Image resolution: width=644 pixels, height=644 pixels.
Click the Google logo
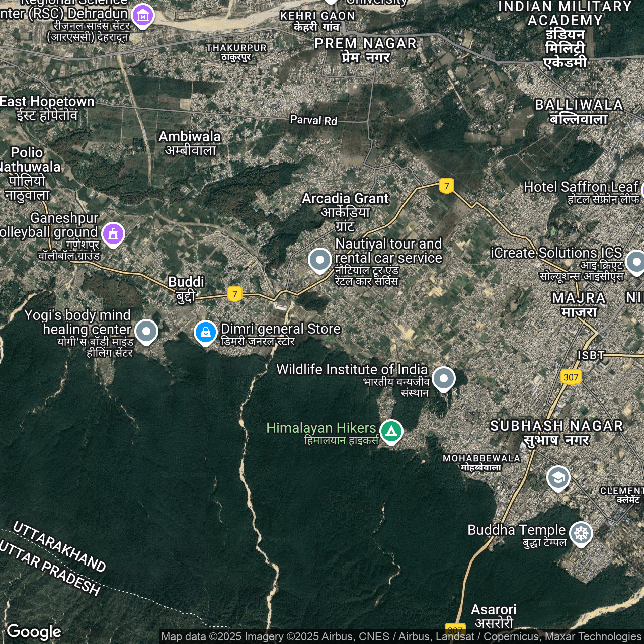pyautogui.click(x=34, y=632)
